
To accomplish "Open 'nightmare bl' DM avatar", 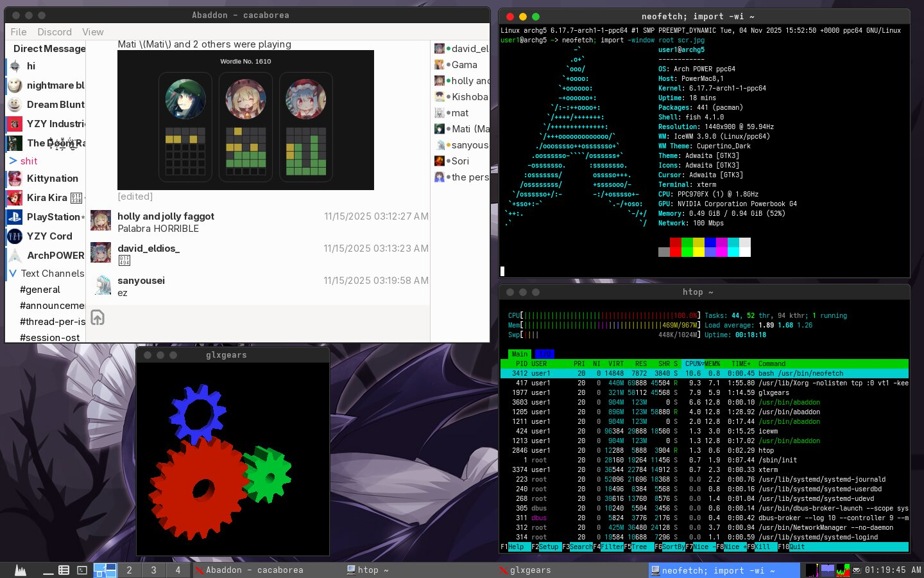I will coord(15,85).
